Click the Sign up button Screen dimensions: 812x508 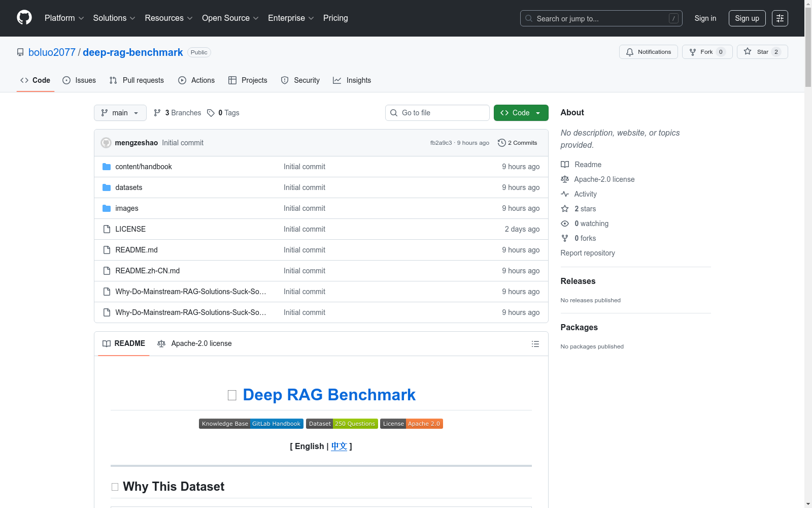(747, 18)
